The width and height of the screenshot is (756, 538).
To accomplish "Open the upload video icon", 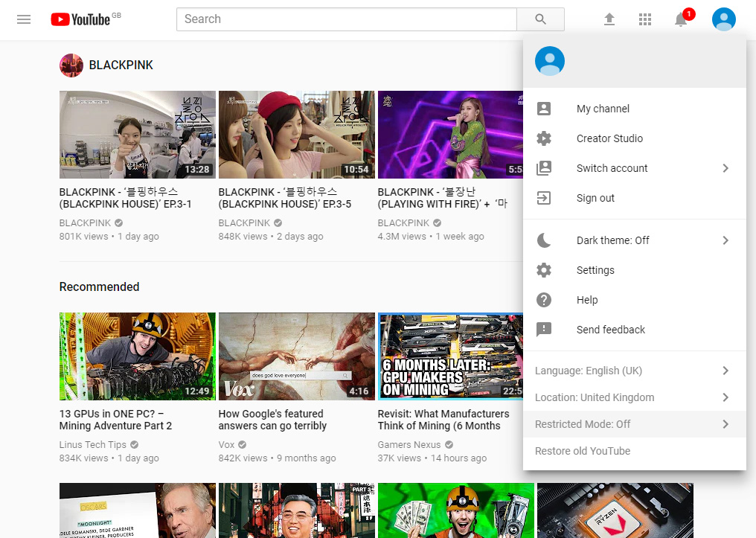I will pos(609,19).
